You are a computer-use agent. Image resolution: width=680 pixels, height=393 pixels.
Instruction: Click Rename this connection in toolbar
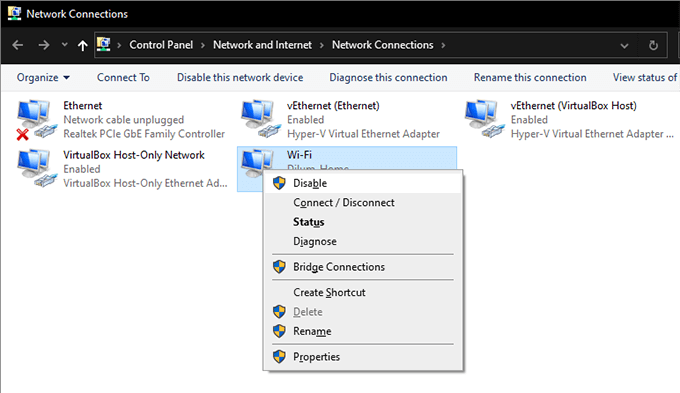530,78
